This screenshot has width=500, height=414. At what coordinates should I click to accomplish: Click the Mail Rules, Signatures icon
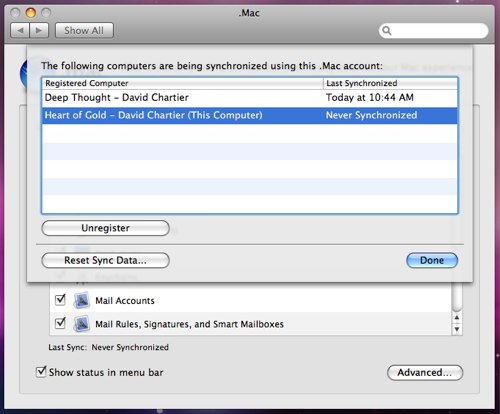click(x=82, y=324)
